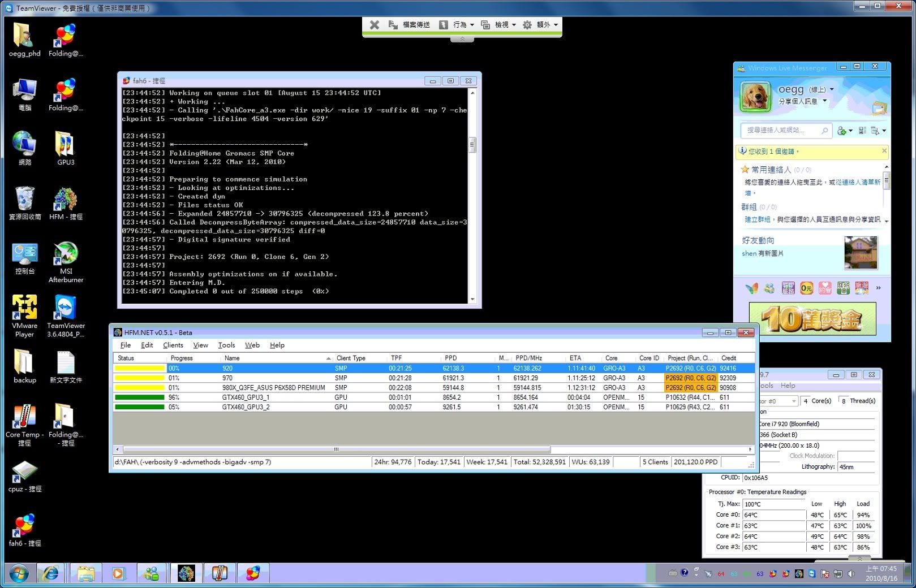
Task: Collapse the TeamViewer toolbar with the chevron
Action: click(462, 39)
